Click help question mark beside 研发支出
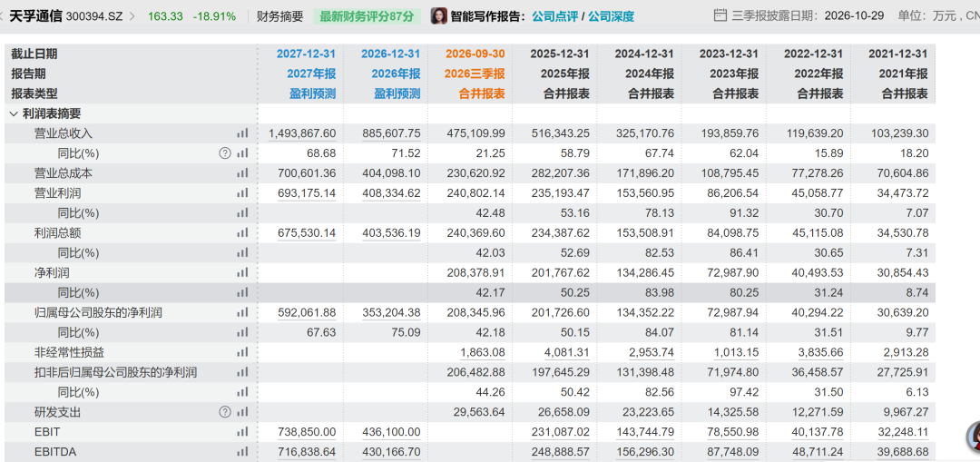The height and width of the screenshot is (462, 980). click(225, 412)
